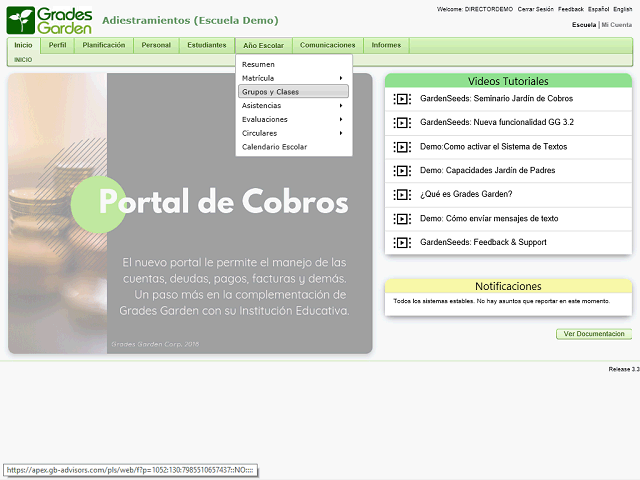Play video icon for Feedback & Support
Screen dimensions: 640x480
click(402, 243)
